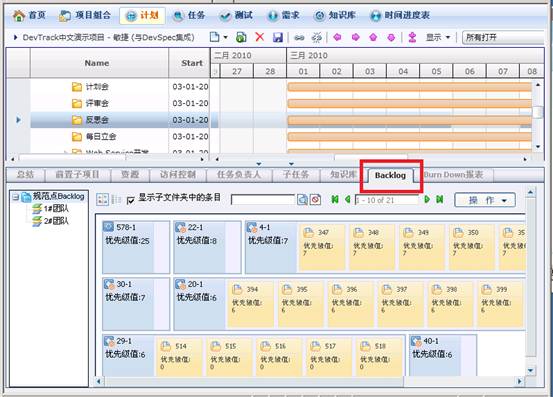Select backlog card 30-1

[136, 304]
